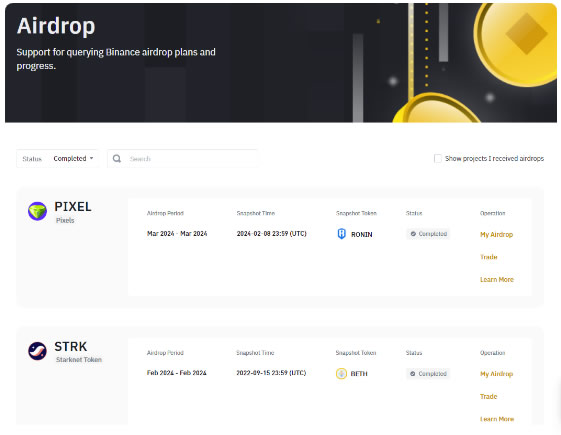
Task: Click the Completed status badge for STRK
Action: pyautogui.click(x=428, y=373)
